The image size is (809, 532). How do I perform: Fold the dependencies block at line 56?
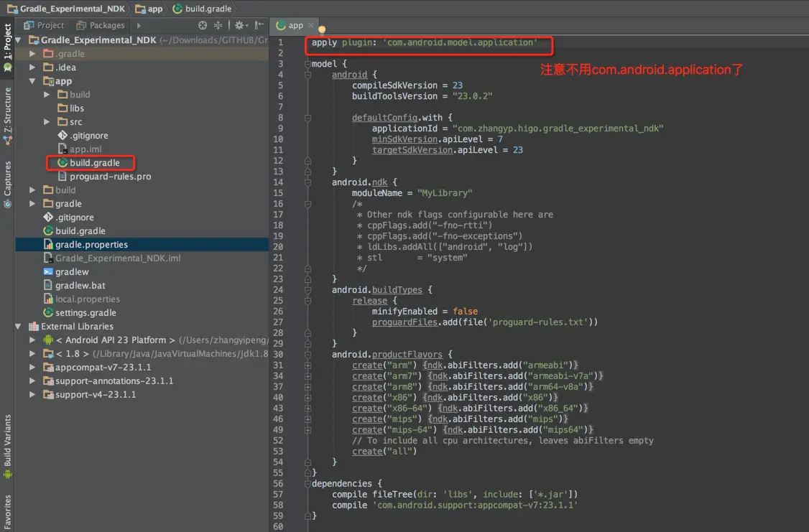click(308, 484)
